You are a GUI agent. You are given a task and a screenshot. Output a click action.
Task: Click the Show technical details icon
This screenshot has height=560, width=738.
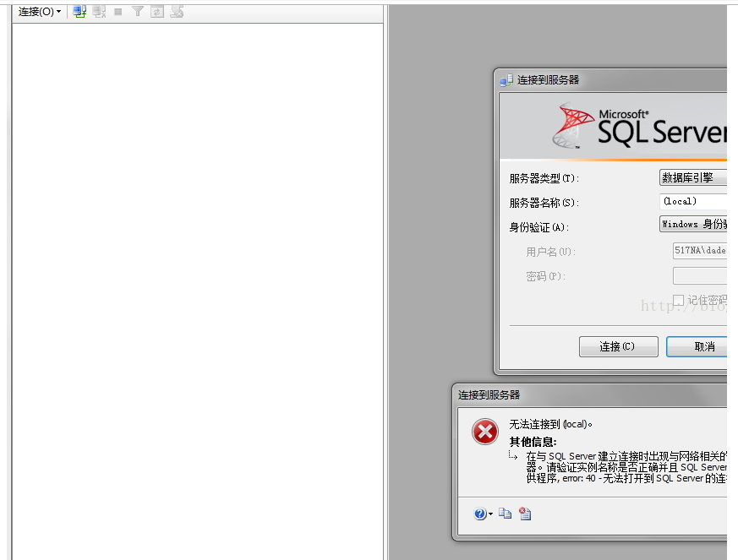point(525,514)
